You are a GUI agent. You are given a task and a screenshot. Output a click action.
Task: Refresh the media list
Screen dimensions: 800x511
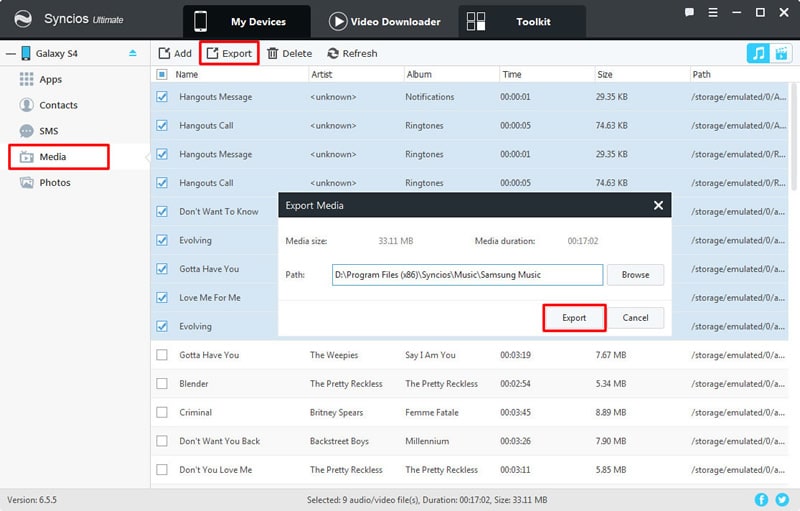pyautogui.click(x=352, y=54)
